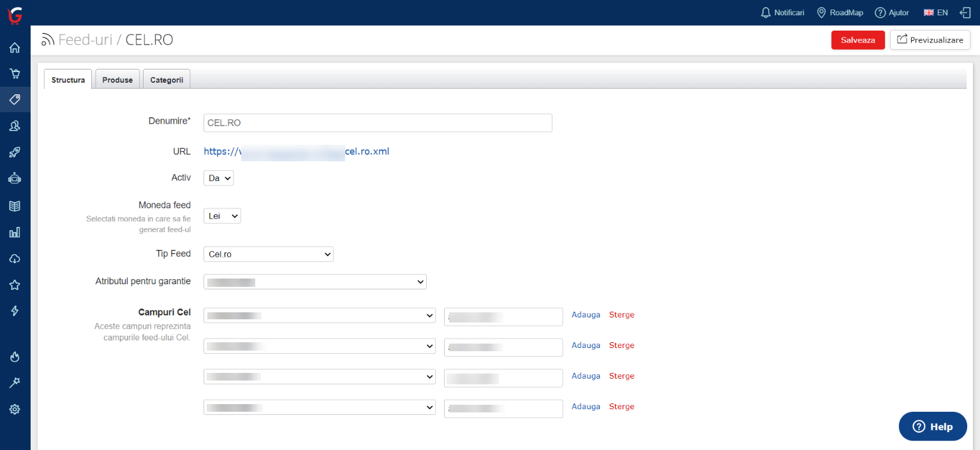
Task: Open the Atributul pentru garantie dropdown
Action: pyautogui.click(x=315, y=282)
